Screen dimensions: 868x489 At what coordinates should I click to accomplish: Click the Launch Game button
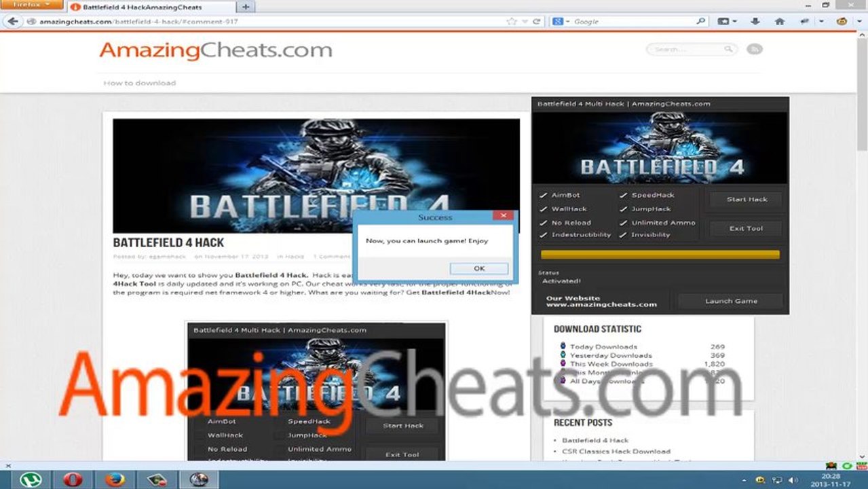731,301
